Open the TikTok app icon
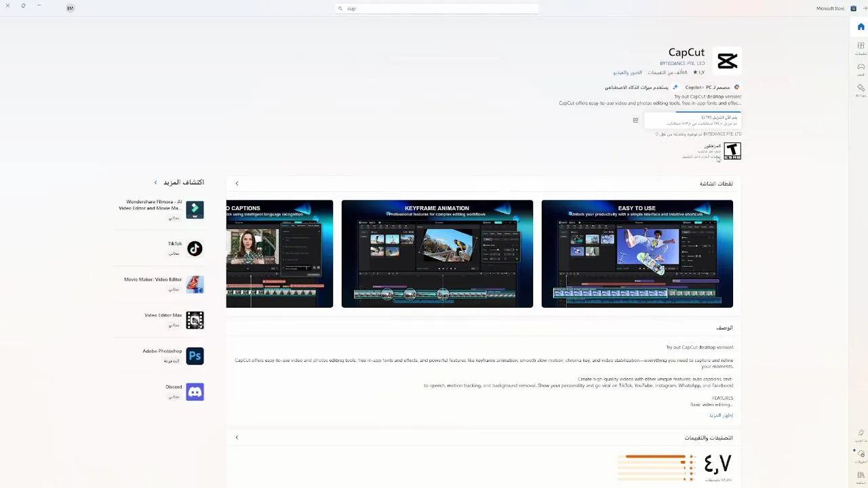 (x=195, y=249)
